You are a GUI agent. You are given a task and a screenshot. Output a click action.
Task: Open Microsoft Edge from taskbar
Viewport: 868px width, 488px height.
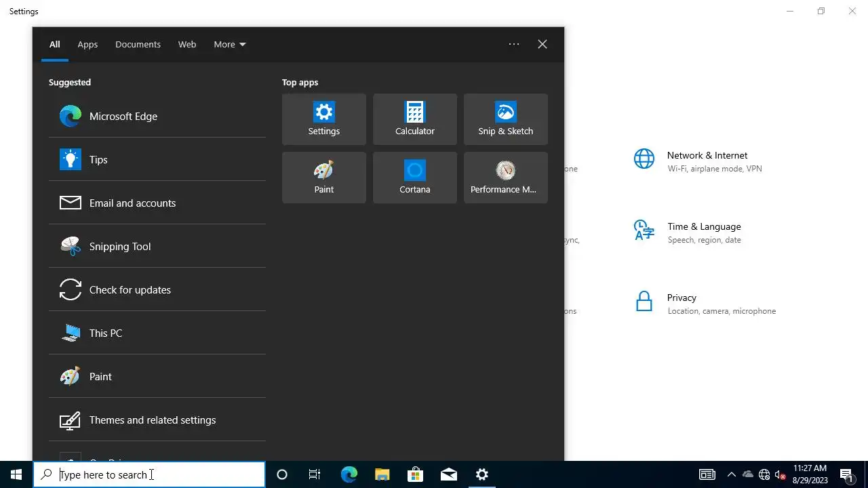point(349,474)
